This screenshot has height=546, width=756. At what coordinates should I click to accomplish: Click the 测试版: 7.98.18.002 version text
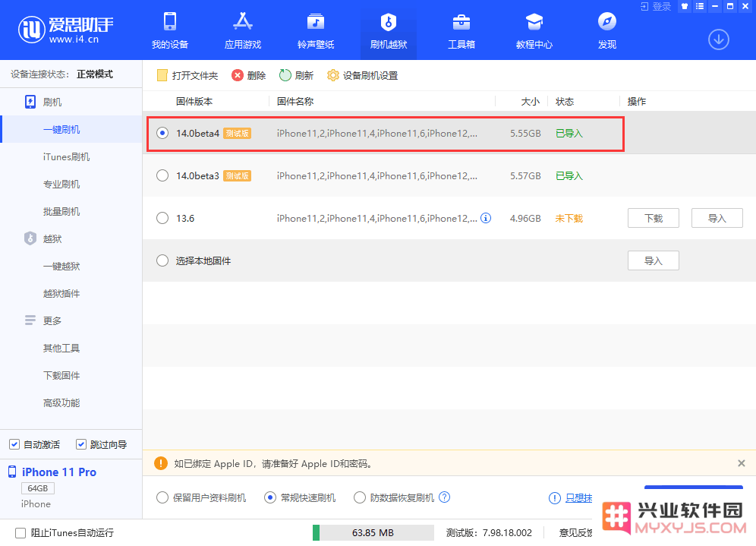click(x=489, y=532)
